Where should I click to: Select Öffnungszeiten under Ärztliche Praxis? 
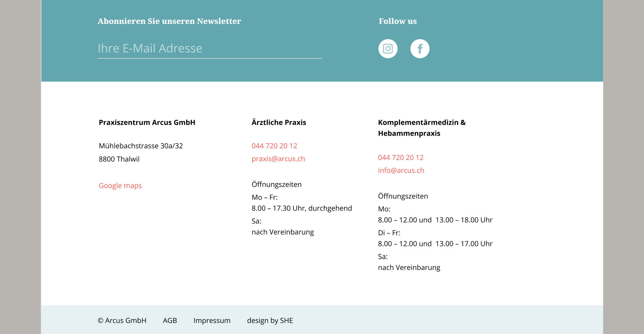click(x=277, y=185)
